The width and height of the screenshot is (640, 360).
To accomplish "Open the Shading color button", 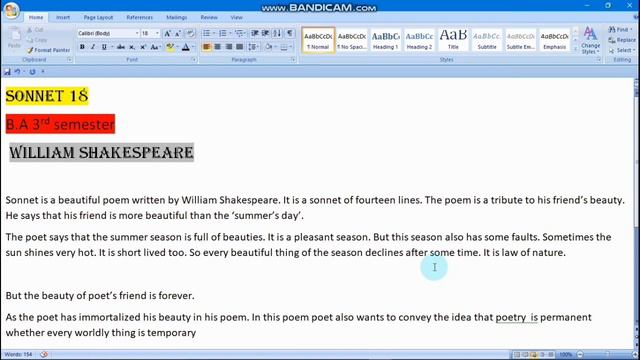I will point(269,47).
